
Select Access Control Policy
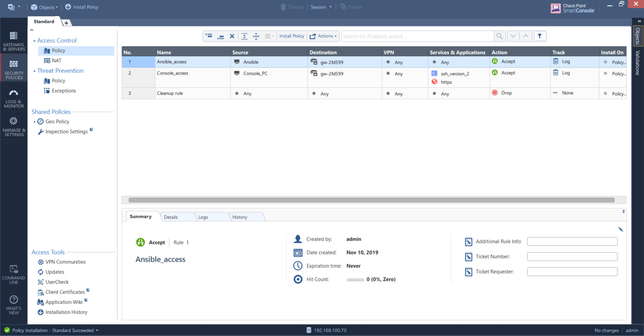76,50
